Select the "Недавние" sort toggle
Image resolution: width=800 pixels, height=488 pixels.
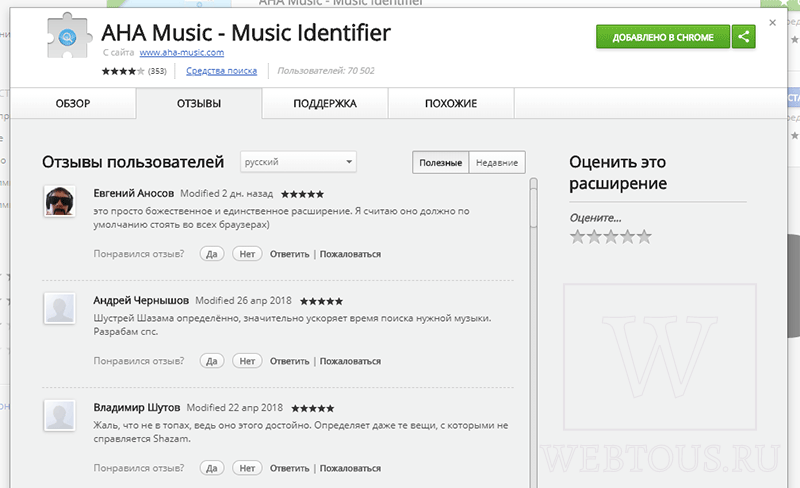(x=497, y=162)
